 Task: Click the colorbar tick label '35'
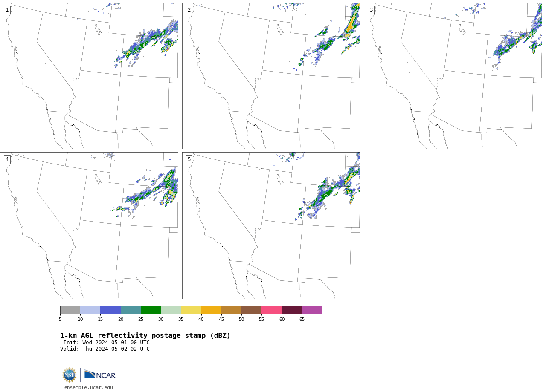click(x=181, y=319)
